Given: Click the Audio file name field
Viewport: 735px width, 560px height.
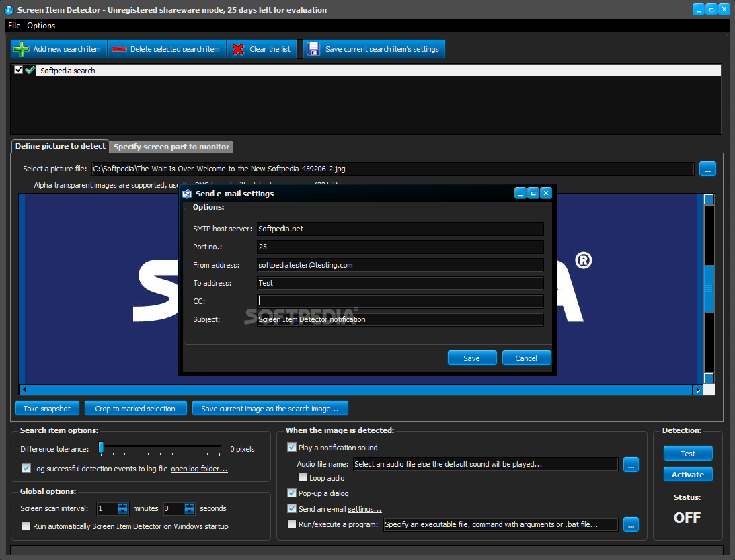Looking at the screenshot, I should pos(486,464).
